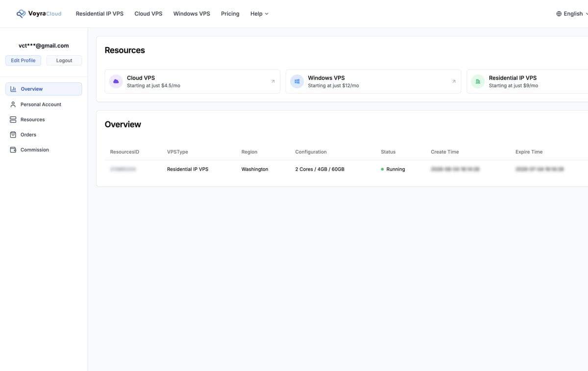Image resolution: width=588 pixels, height=371 pixels.
Task: Go to the Pricing page
Action: 230,14
